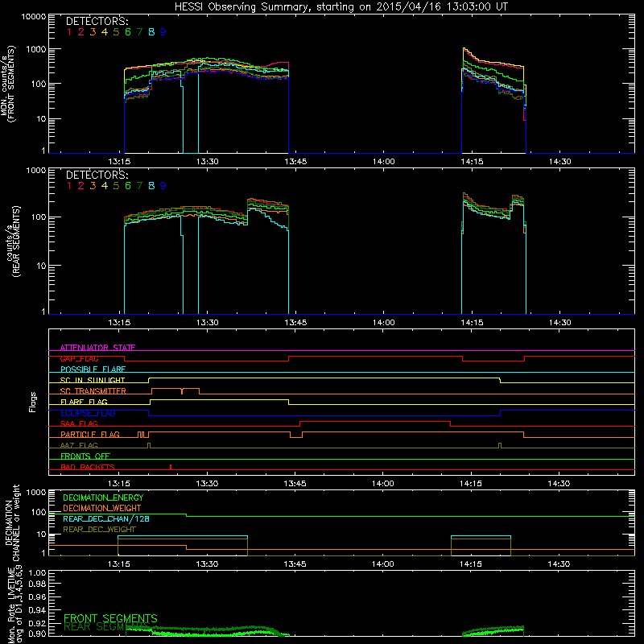
Task: Click the 13:45 tick under the Flags plot
Action: pos(295,484)
